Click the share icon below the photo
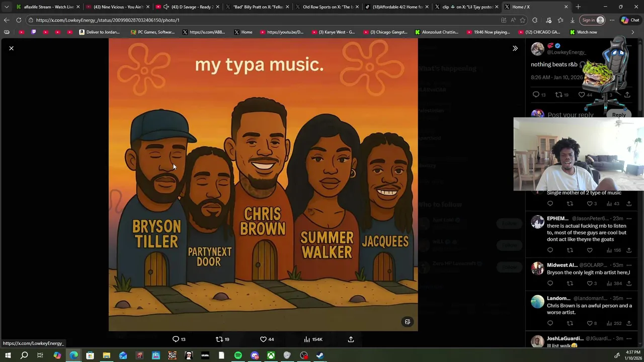 (x=351, y=339)
